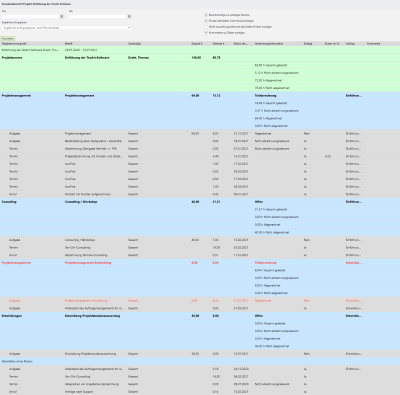Click into the Bis date input field

(x=98, y=16)
